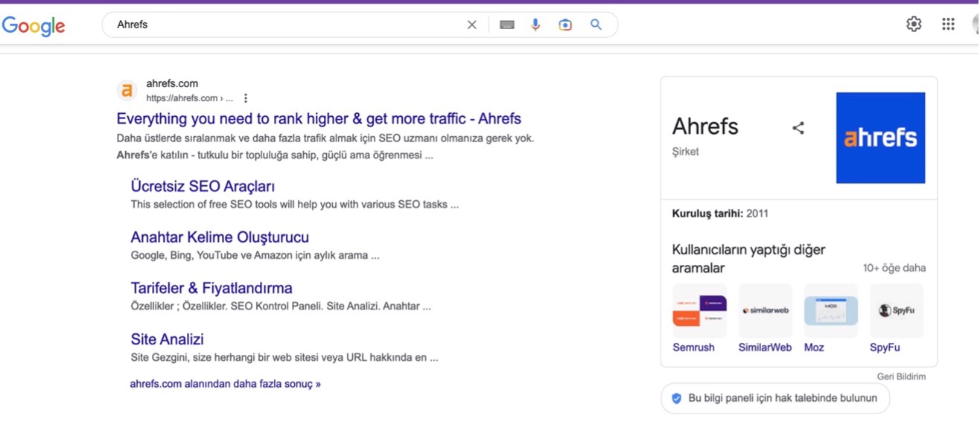Click the magnifier search icon
This screenshot has height=427, width=980.
point(596,25)
